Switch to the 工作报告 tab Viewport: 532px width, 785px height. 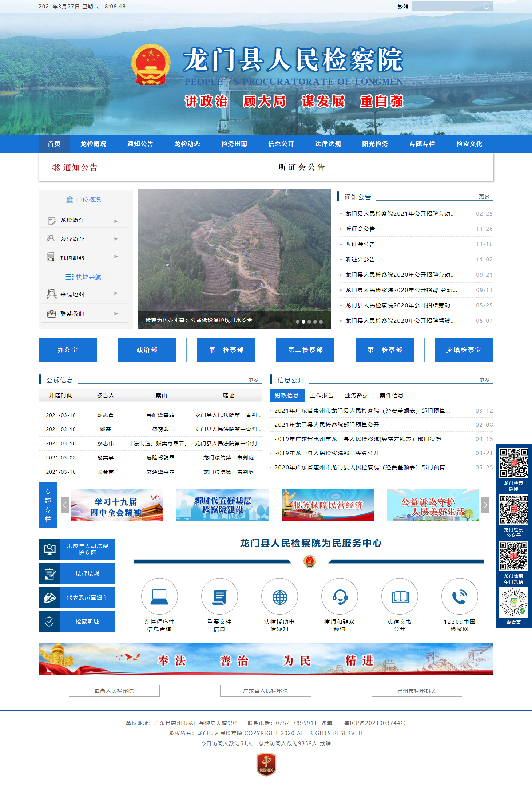322,395
